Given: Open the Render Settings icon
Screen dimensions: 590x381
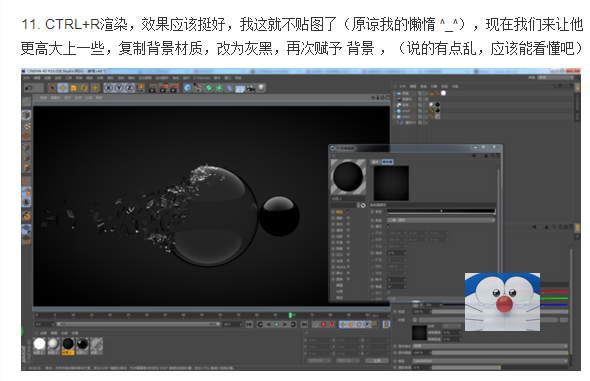Looking at the screenshot, I should [174, 88].
